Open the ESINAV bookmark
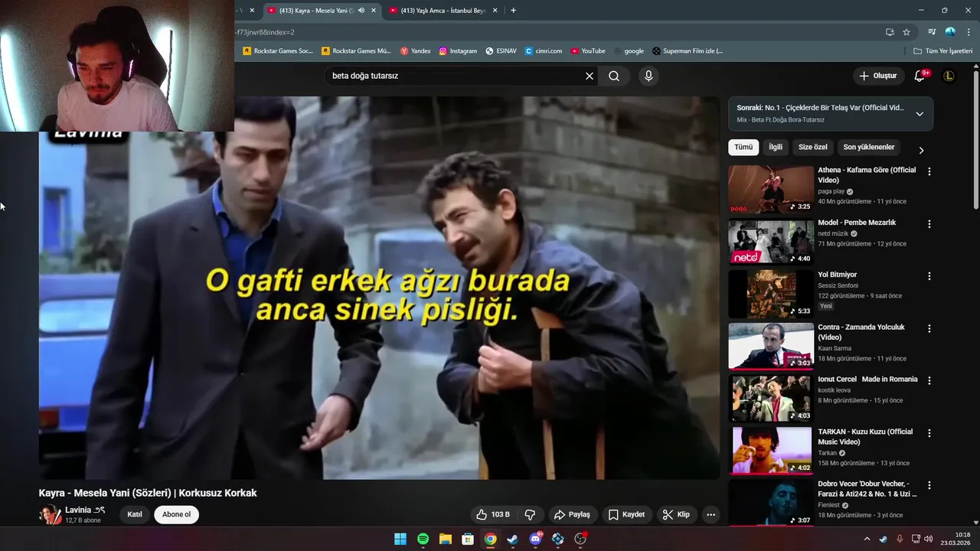 (501, 51)
